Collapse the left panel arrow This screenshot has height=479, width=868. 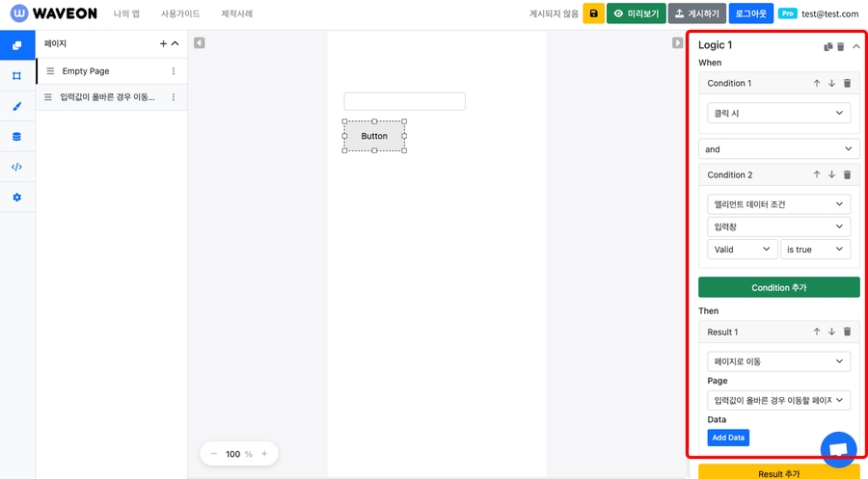(x=200, y=43)
